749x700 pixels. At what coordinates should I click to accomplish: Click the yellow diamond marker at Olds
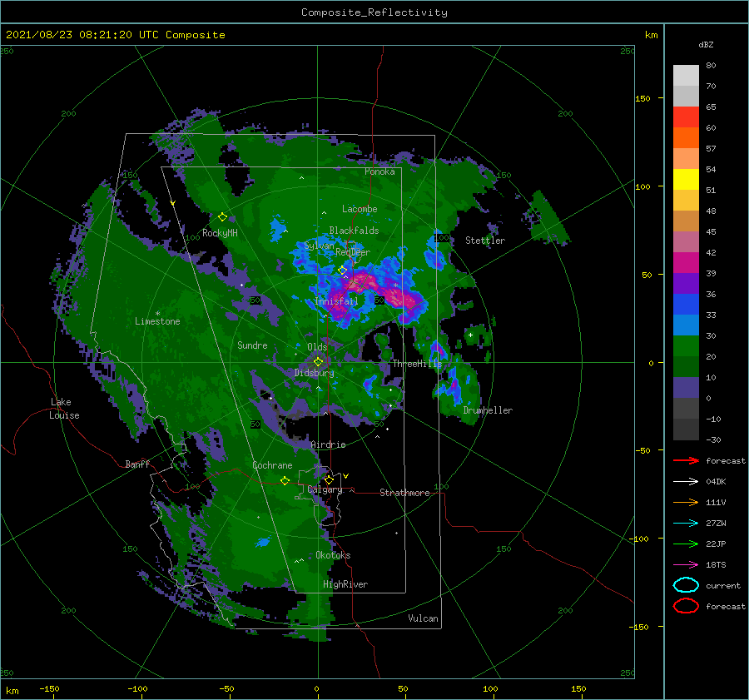point(318,362)
